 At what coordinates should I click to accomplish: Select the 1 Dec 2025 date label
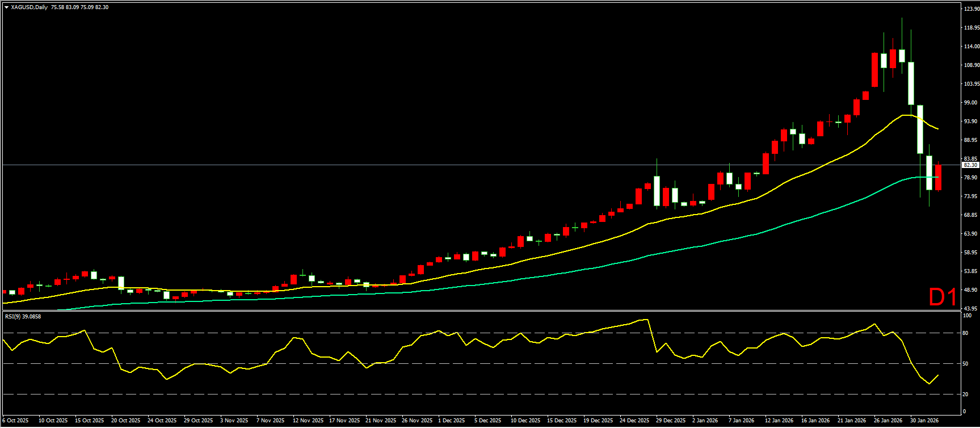click(x=453, y=421)
